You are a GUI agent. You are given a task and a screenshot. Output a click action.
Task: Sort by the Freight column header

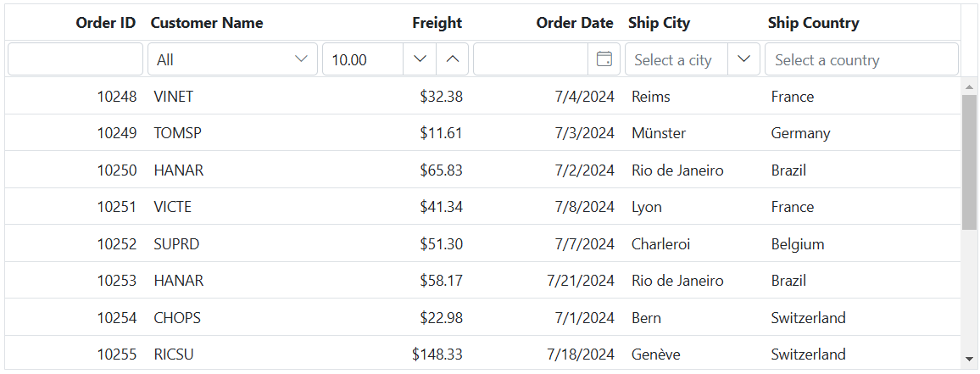[437, 23]
